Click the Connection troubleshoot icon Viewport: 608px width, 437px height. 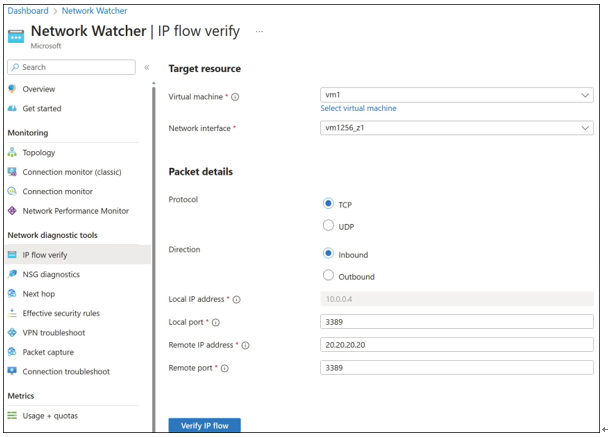(12, 371)
